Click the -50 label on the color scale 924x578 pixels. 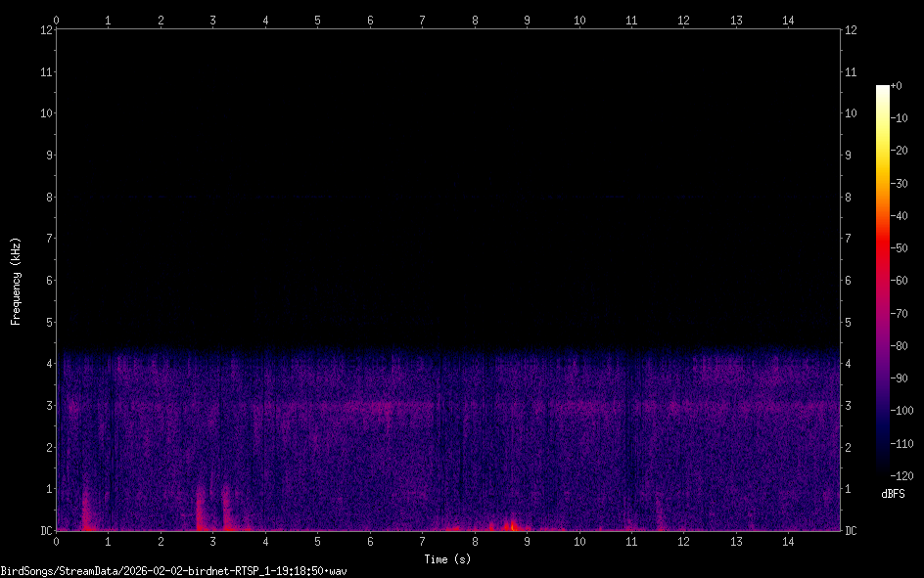click(x=901, y=247)
